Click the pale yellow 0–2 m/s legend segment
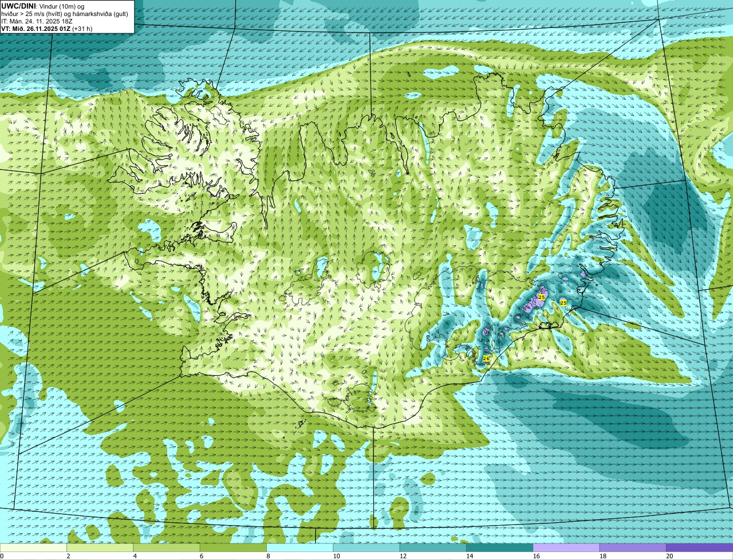Image resolution: width=733 pixels, height=560 pixels. pyautogui.click(x=33, y=547)
